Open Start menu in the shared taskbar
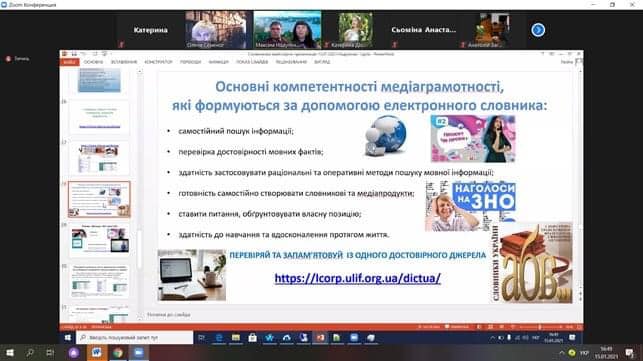 tap(68, 338)
